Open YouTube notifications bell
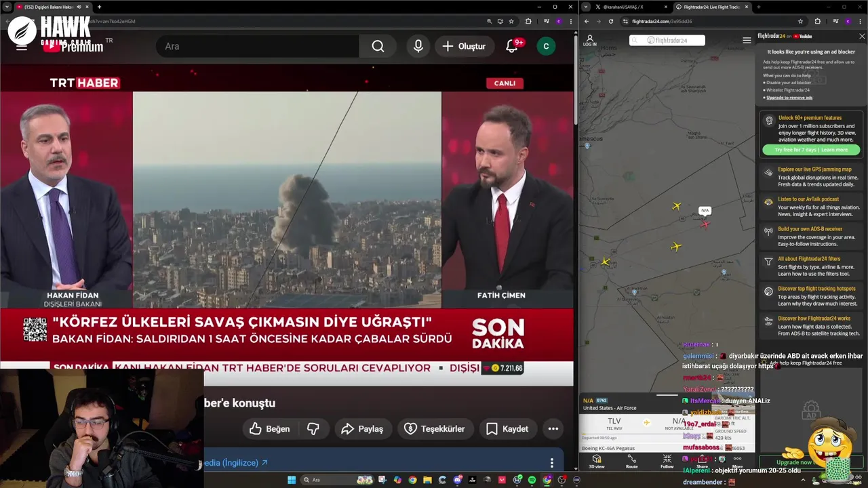The width and height of the screenshot is (868, 488). pos(513,46)
